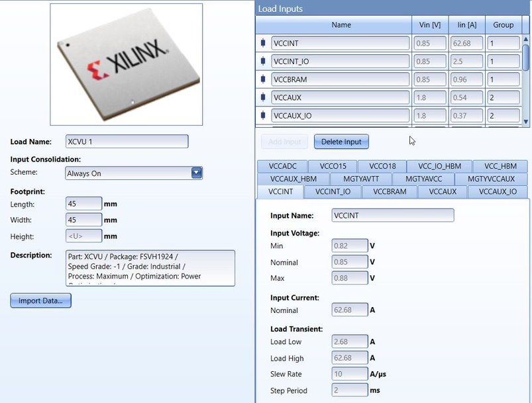This screenshot has width=532, height=403.
Task: Click the Import Data button
Action: pyautogui.click(x=41, y=300)
